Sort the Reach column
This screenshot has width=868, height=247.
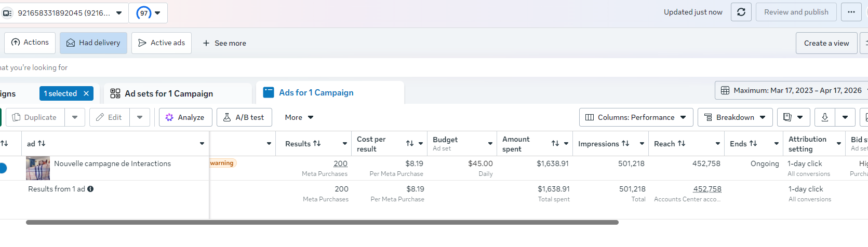tap(682, 144)
